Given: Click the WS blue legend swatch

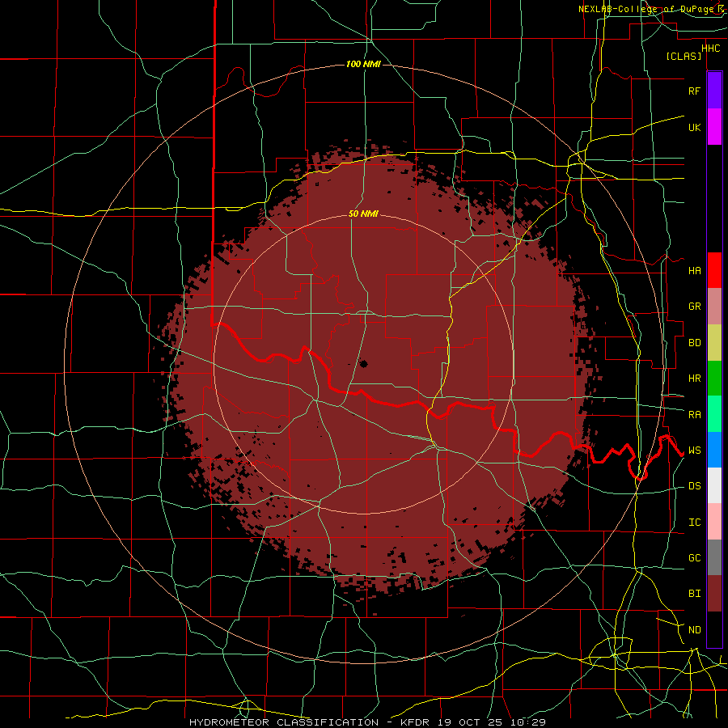Looking at the screenshot, I should pyautogui.click(x=714, y=450).
